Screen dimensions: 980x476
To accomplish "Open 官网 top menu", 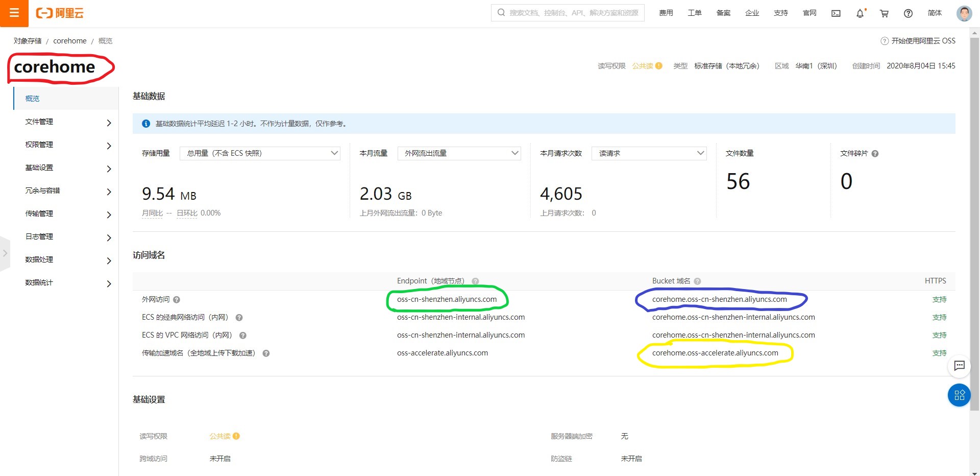I will [x=810, y=13].
